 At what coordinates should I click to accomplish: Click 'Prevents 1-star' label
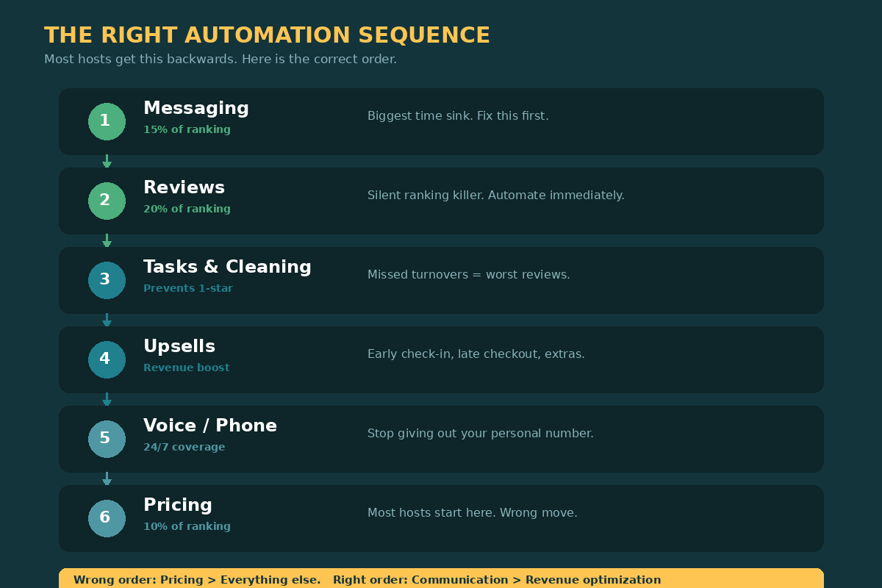pos(188,288)
